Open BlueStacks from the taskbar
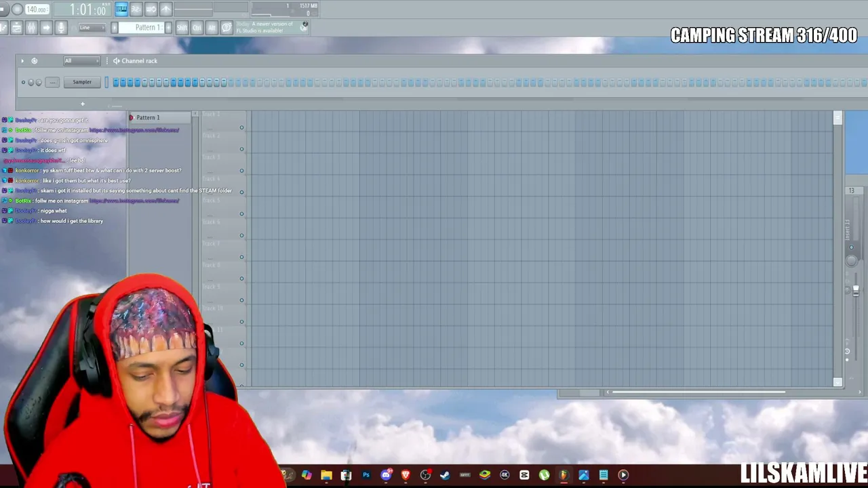868x488 pixels. [x=485, y=475]
